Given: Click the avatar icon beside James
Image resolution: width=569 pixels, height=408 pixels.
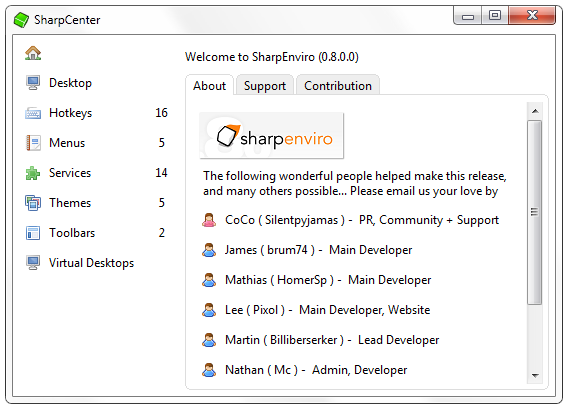Looking at the screenshot, I should click(x=209, y=250).
